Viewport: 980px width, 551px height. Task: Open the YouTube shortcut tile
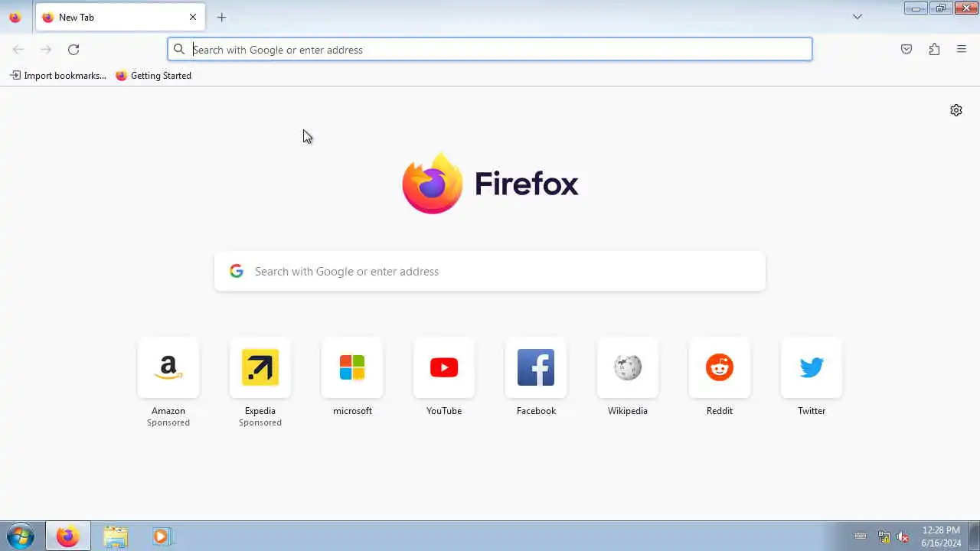click(x=444, y=367)
